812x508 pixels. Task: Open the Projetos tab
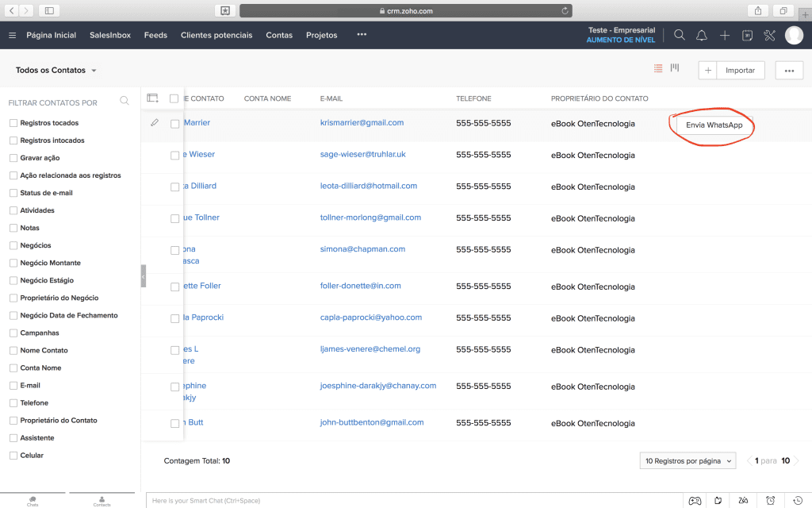coord(321,35)
